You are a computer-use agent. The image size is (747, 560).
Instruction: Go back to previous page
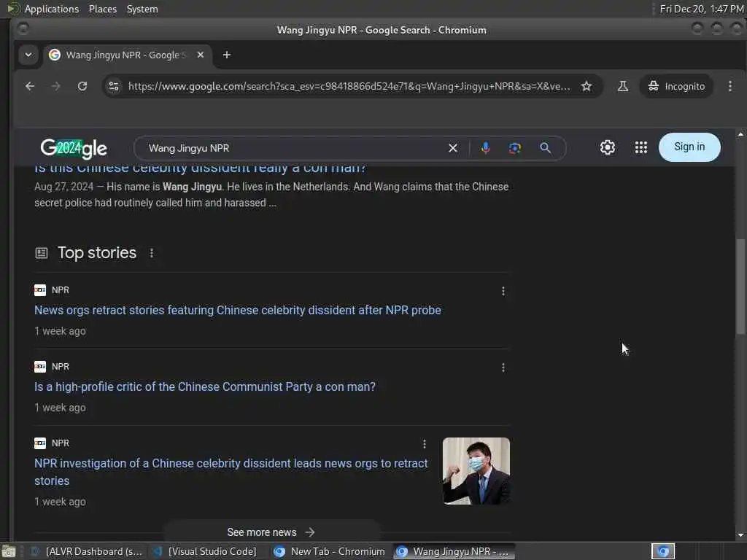point(30,86)
